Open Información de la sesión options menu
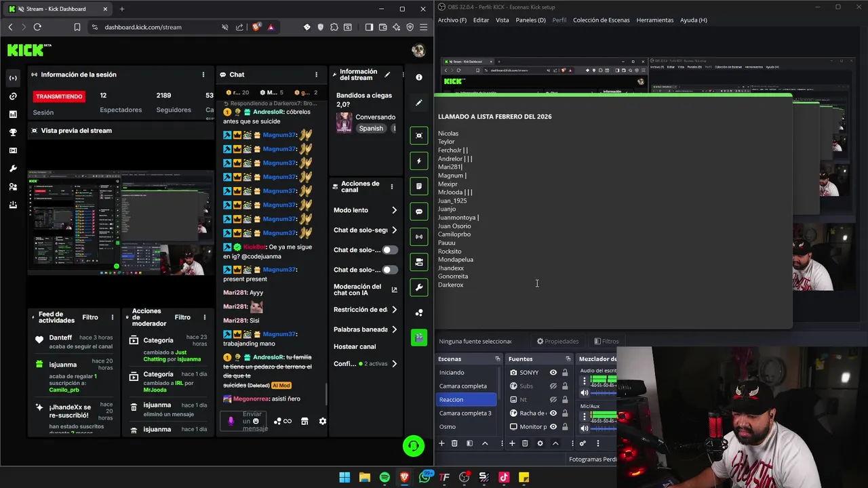Image resolution: width=868 pixels, height=488 pixels. [203, 75]
